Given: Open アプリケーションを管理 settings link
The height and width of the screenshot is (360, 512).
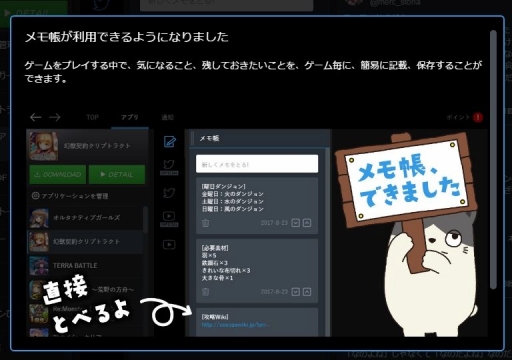Looking at the screenshot, I should coord(70,196).
